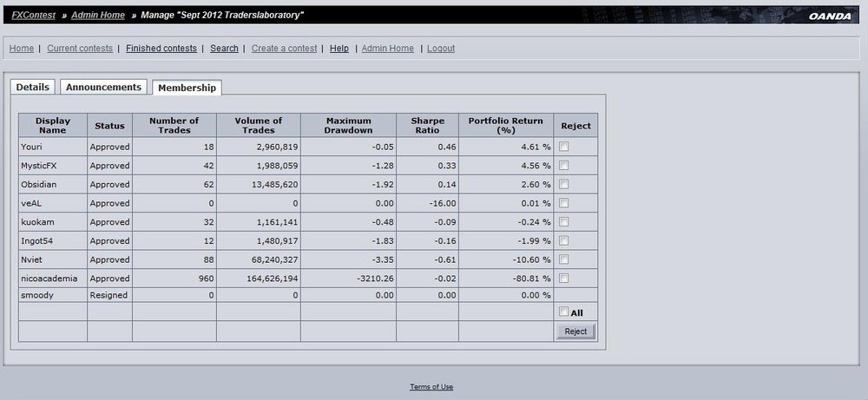868x400 pixels.
Task: Toggle the All checkbox
Action: pyautogui.click(x=563, y=312)
